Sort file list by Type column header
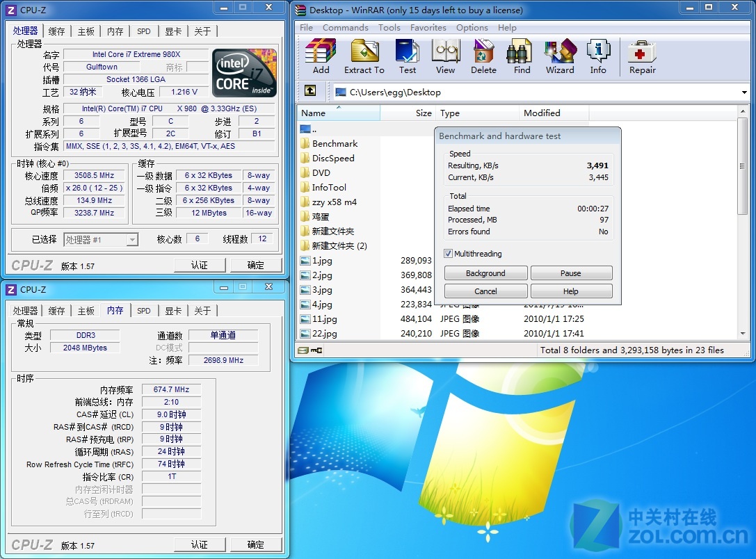Image resolution: width=756 pixels, height=559 pixels. (477, 113)
